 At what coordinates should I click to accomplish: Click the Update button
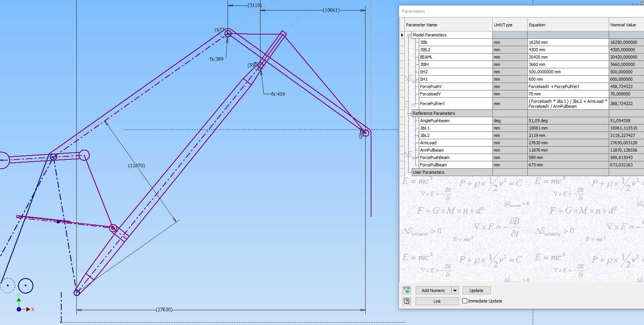pyautogui.click(x=477, y=290)
